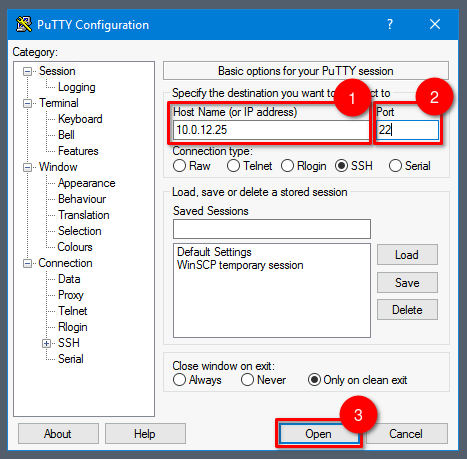Open the Logging category

coord(77,87)
